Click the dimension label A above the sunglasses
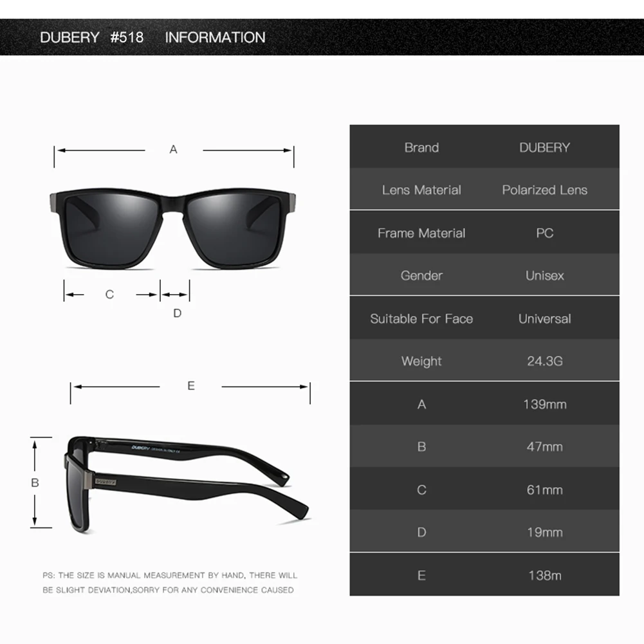Viewport: 644px width, 644px height. tap(173, 149)
